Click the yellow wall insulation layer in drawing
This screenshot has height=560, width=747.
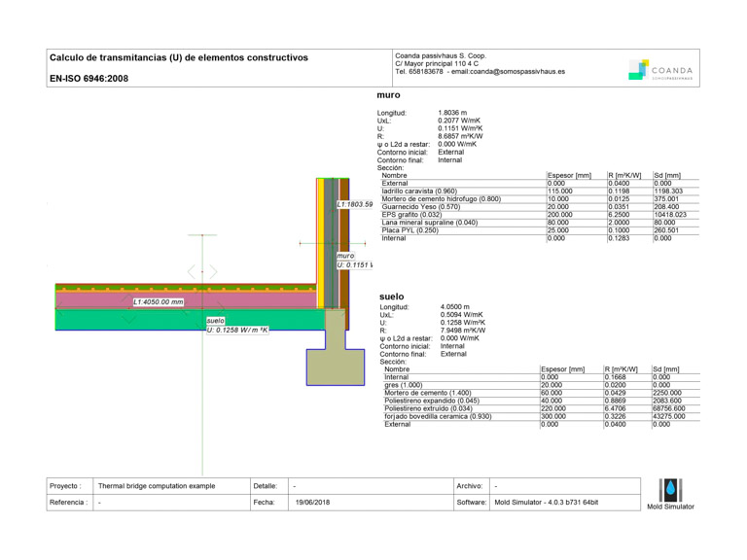pos(321,243)
